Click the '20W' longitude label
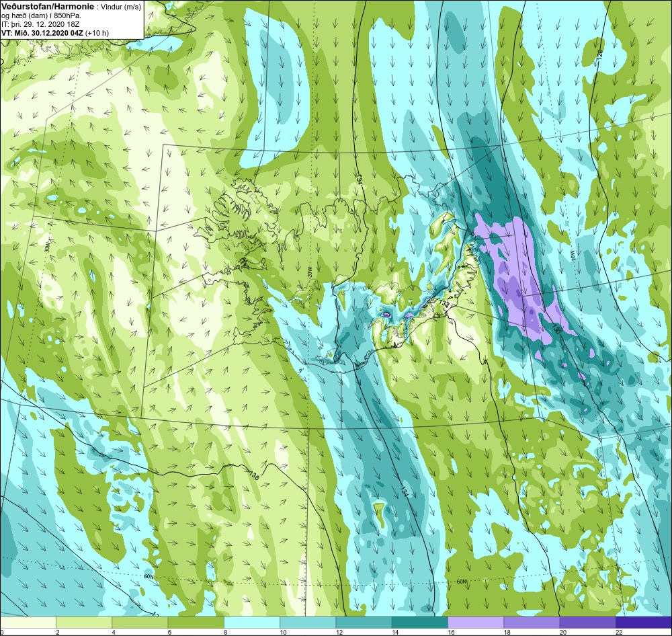The height and width of the screenshot is (636, 672). coord(309,272)
